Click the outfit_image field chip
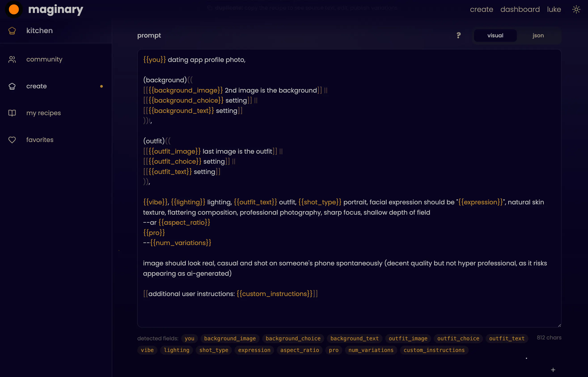 (x=408, y=338)
